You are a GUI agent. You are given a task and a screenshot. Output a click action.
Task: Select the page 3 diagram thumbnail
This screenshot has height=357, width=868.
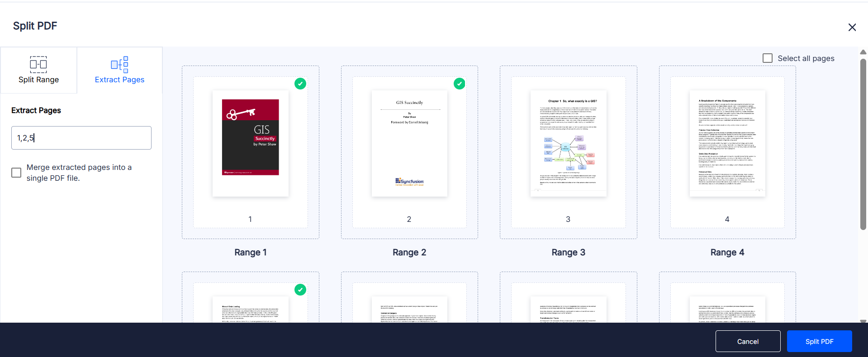[x=569, y=143]
